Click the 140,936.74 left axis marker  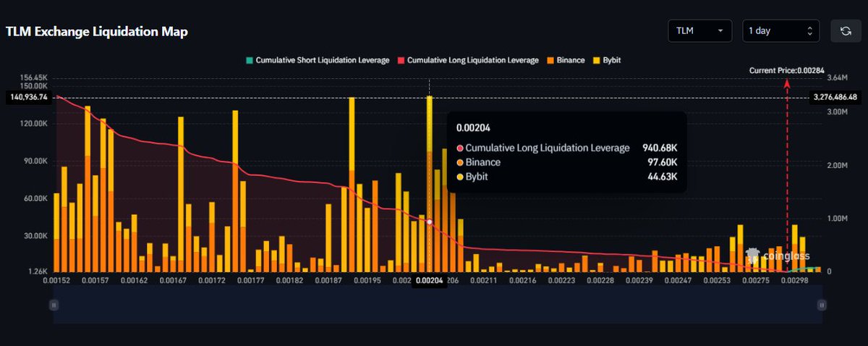click(x=29, y=96)
